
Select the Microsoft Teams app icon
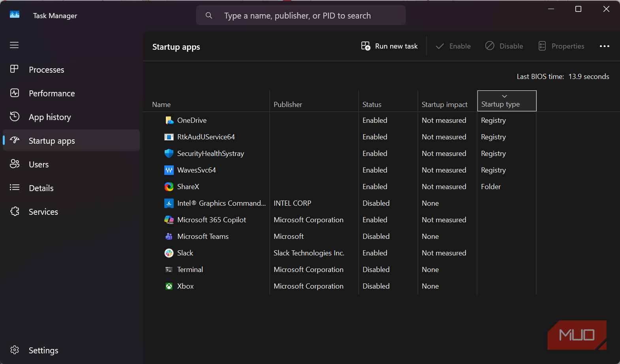tap(169, 236)
